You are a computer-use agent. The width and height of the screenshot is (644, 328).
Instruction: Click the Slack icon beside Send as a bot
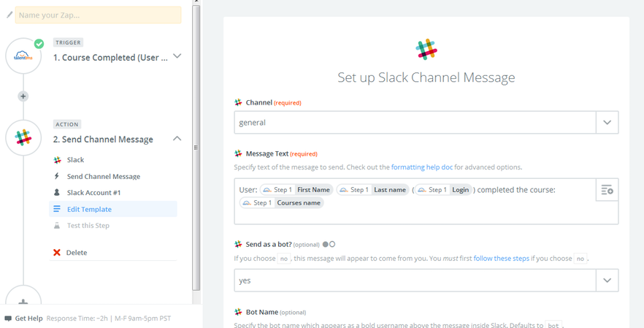pyautogui.click(x=238, y=244)
